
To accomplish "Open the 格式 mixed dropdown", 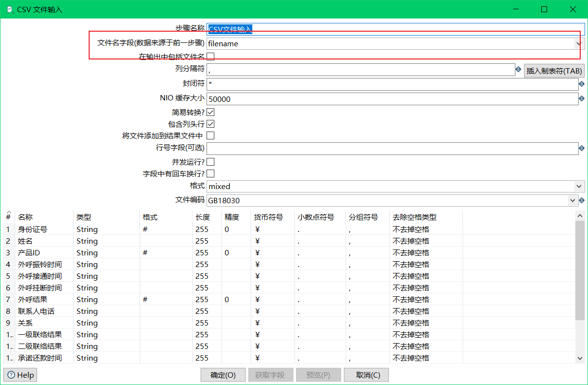I will 579,186.
